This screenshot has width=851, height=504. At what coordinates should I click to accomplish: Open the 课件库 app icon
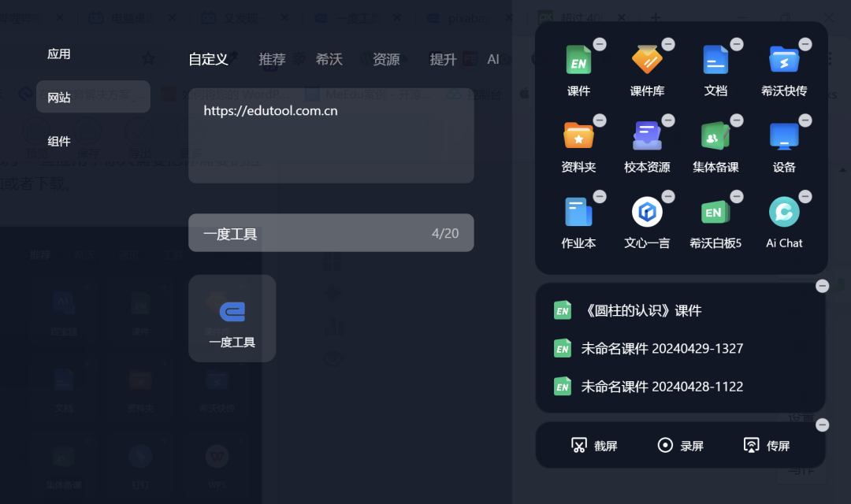pyautogui.click(x=647, y=60)
